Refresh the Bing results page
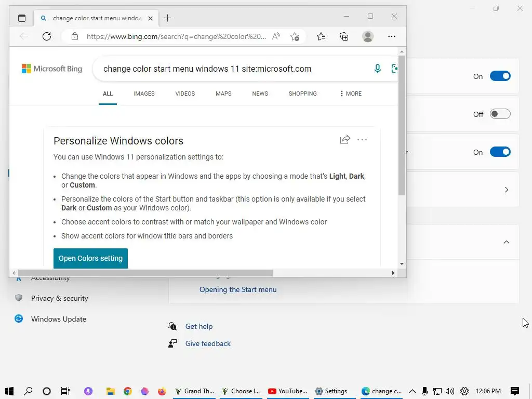 [x=47, y=36]
